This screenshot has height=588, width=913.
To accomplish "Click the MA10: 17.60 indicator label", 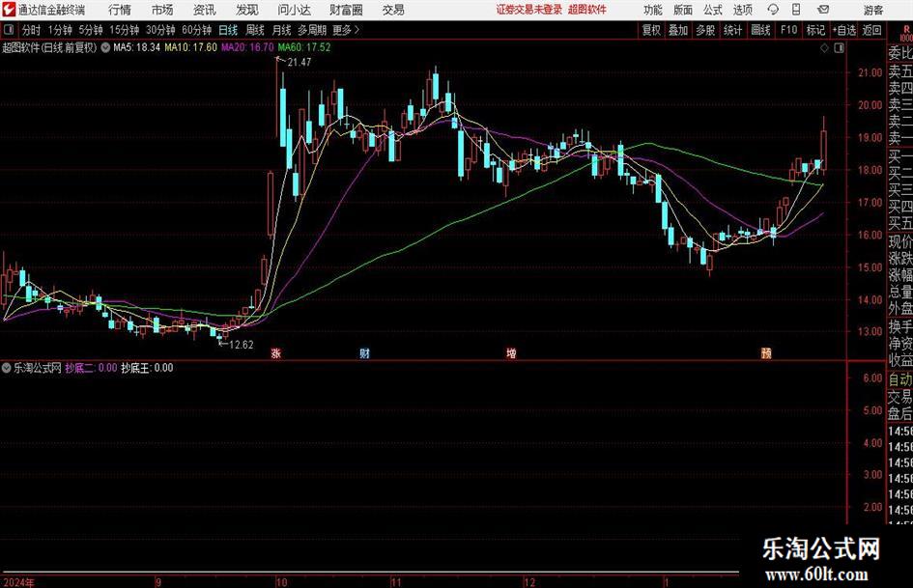I will click(191, 47).
